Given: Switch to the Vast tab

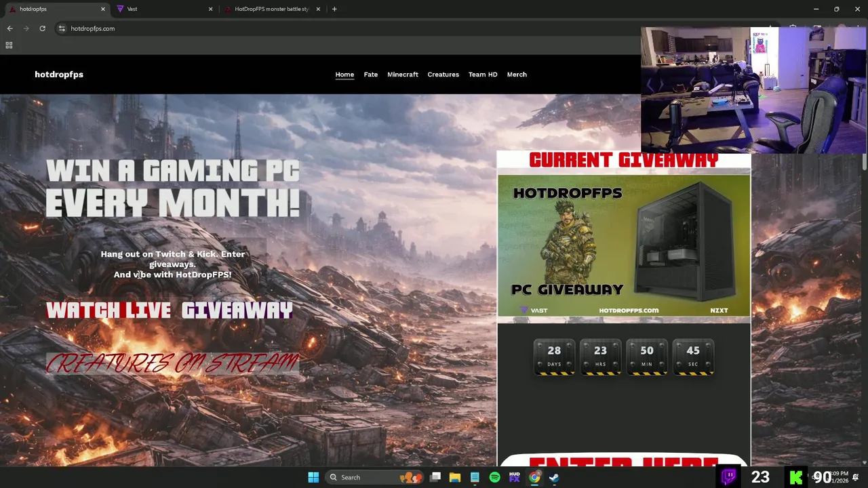Looking at the screenshot, I should pyautogui.click(x=163, y=9).
